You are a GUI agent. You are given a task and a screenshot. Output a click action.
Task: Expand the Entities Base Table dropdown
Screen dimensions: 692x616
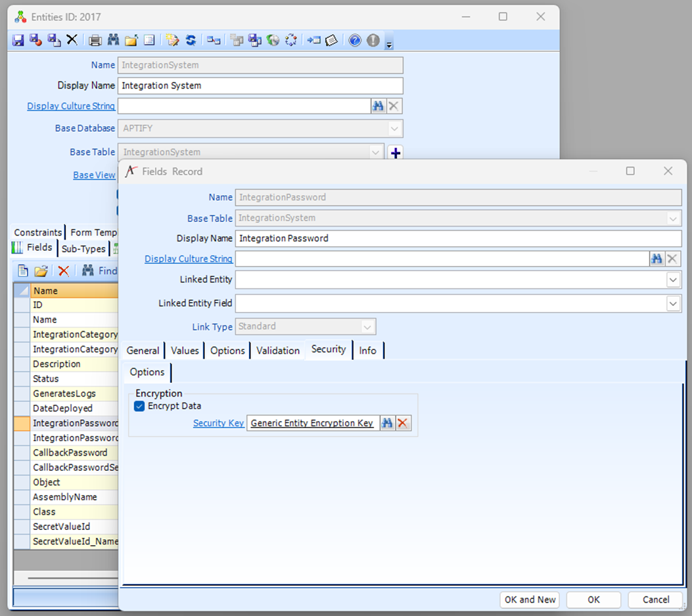[x=375, y=152]
